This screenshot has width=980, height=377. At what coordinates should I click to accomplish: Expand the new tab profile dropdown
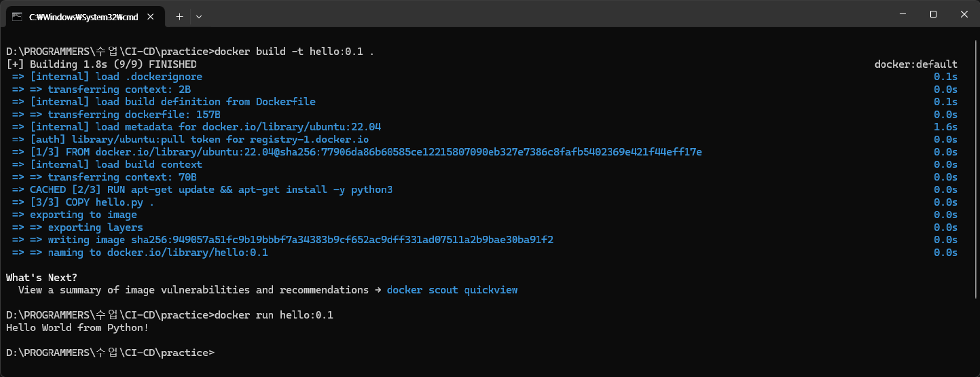[x=199, y=17]
